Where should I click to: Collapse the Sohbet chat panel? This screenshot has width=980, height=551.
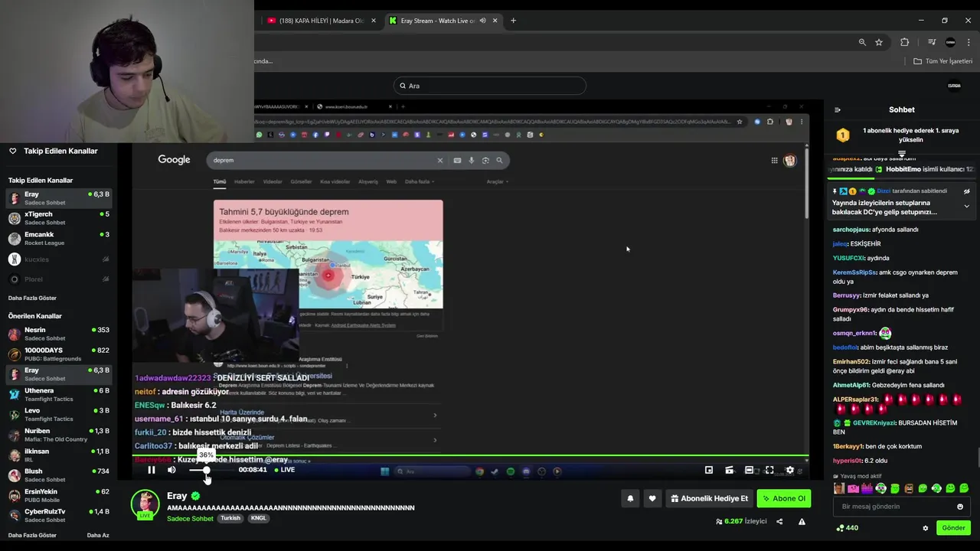click(838, 109)
